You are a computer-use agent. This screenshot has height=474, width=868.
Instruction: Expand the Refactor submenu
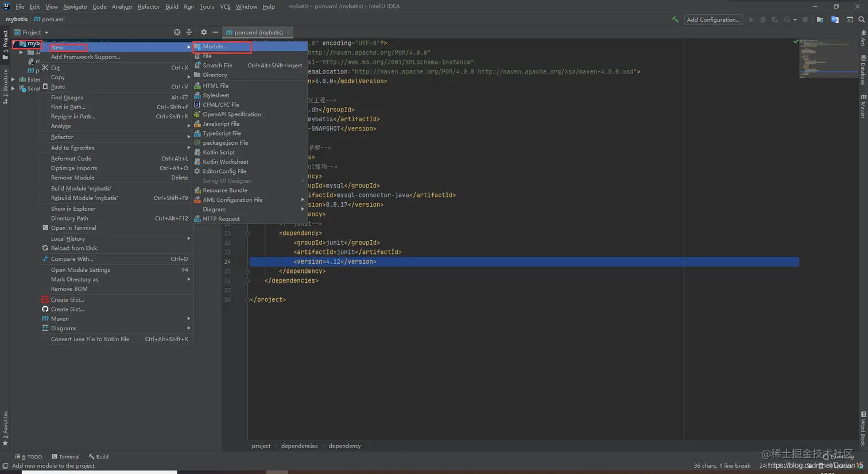coord(117,137)
